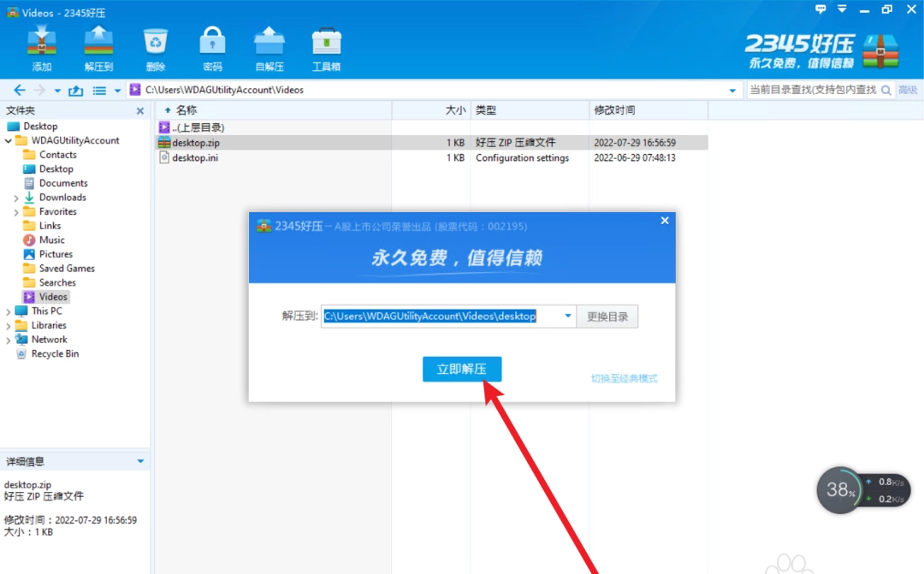Open the view mode dropdown arrow
This screenshot has width=924, height=574.
117,91
